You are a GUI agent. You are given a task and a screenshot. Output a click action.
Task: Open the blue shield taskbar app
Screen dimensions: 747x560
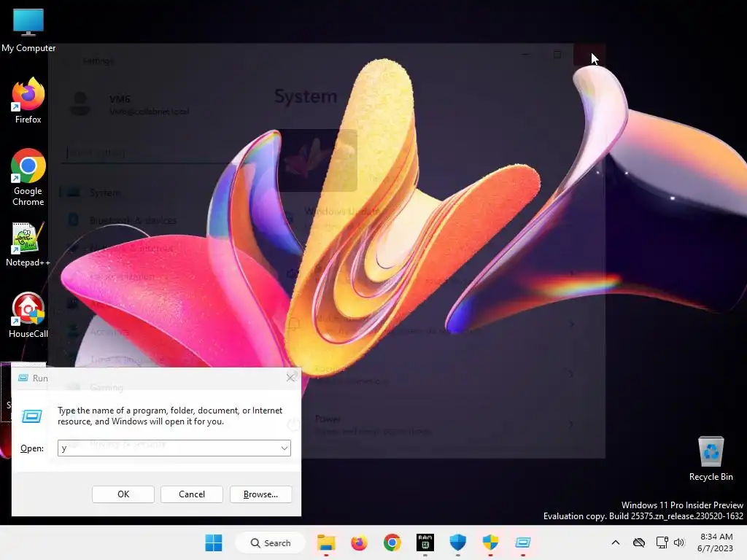pyautogui.click(x=458, y=542)
